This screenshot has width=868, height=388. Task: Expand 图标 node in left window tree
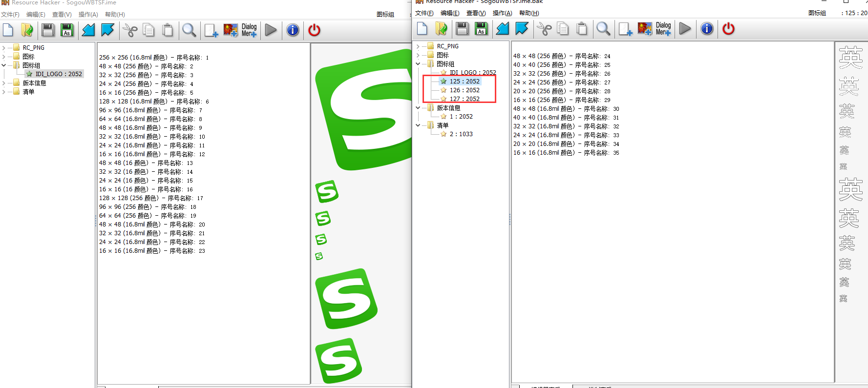point(4,57)
